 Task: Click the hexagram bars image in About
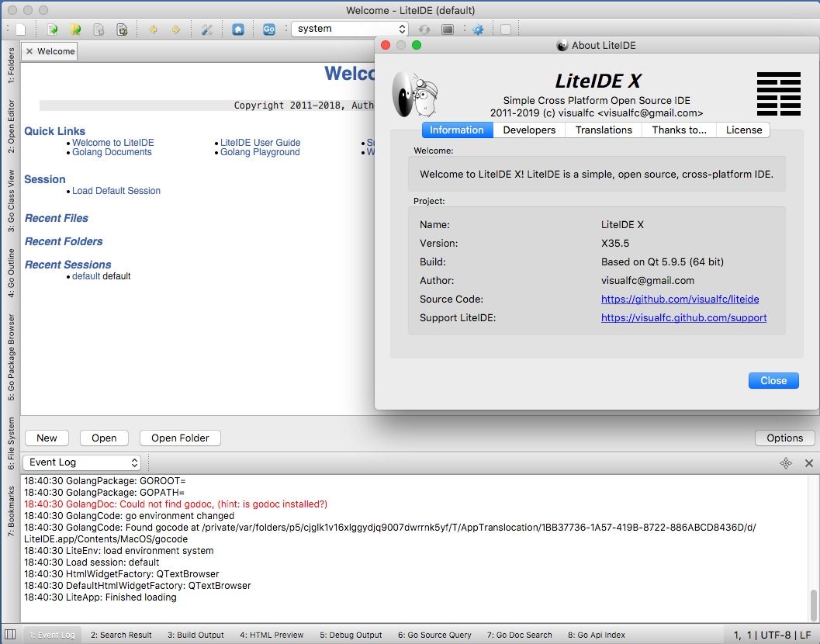pos(779,94)
